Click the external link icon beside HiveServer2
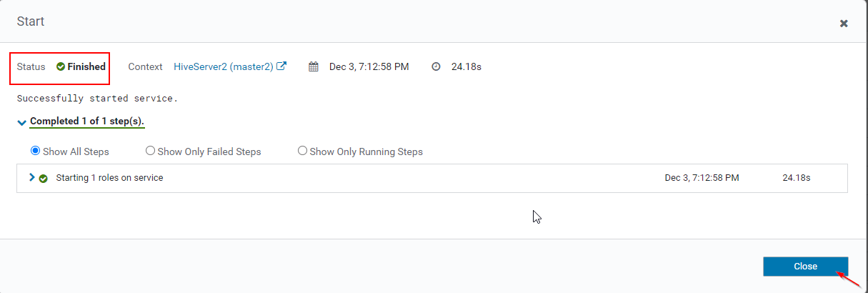The height and width of the screenshot is (293, 868). coord(282,66)
